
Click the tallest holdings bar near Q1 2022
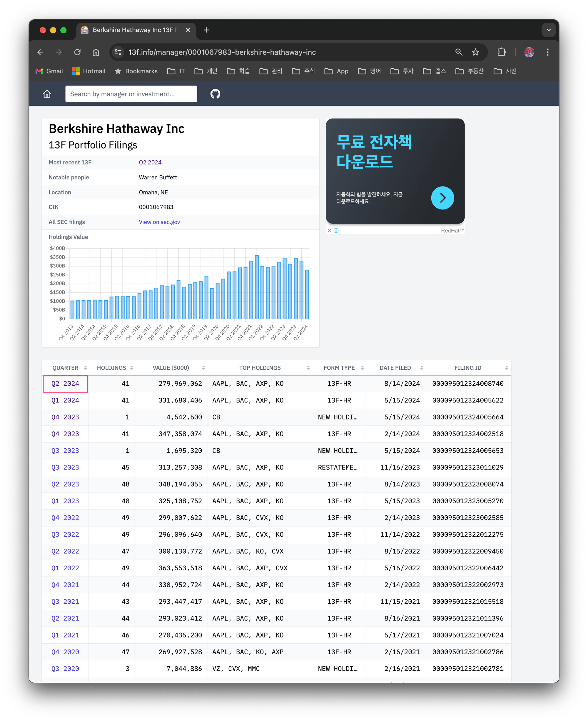(x=257, y=287)
